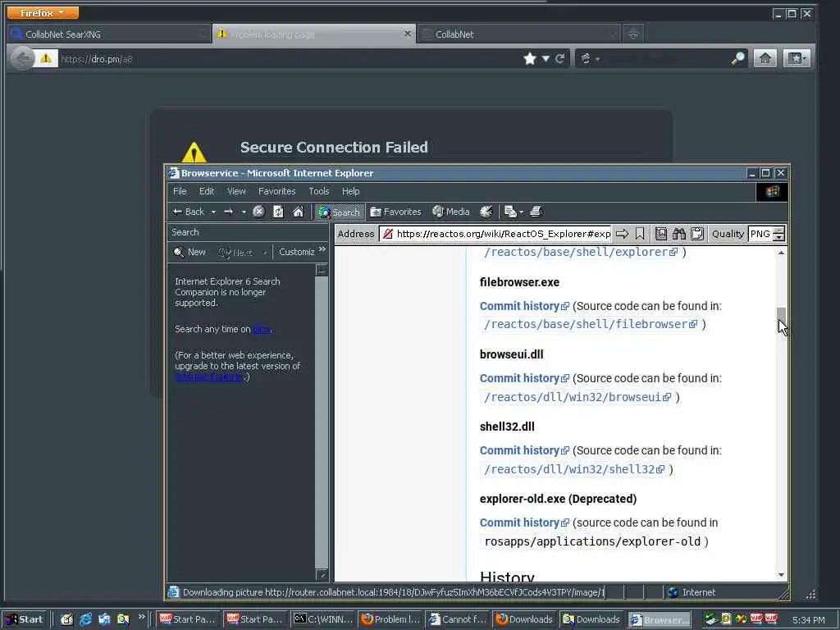Switch to the last CollabNet Firefox tab
The image size is (840, 630).
pos(518,34)
